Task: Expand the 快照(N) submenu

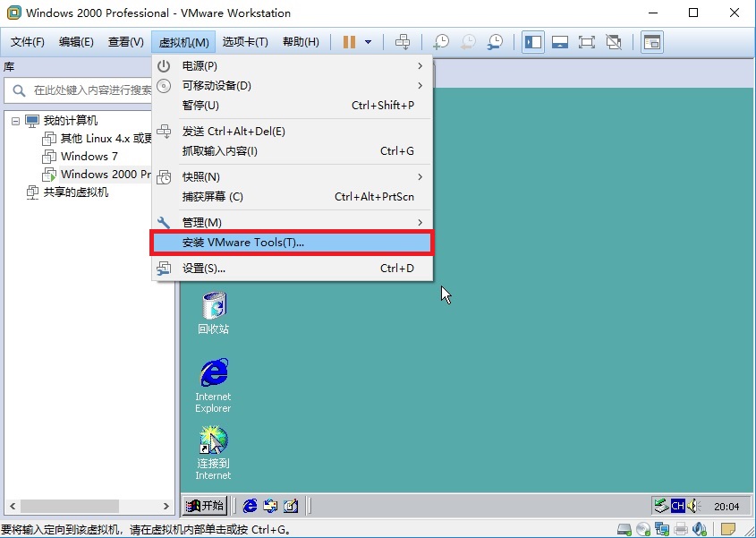Action: 293,176
